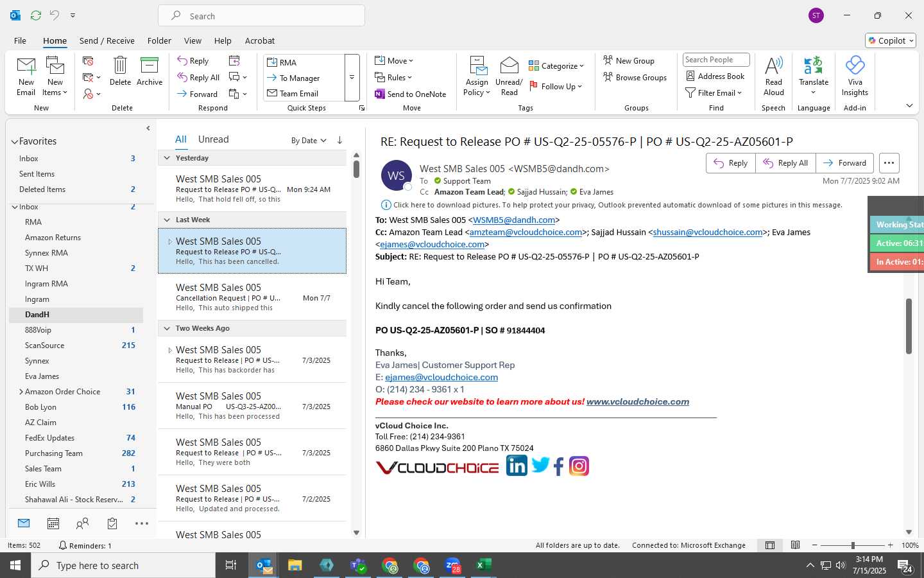Open the View tab
The height and width of the screenshot is (578, 924).
pos(193,40)
